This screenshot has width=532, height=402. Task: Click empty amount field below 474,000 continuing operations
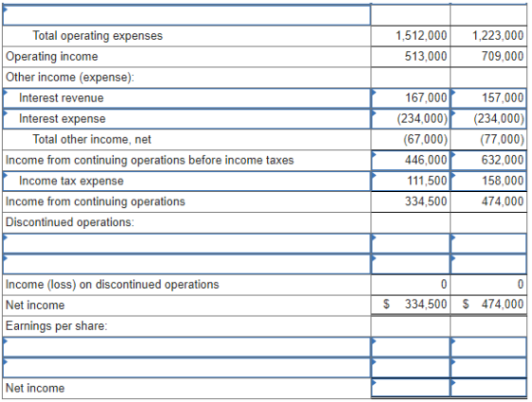(x=488, y=243)
